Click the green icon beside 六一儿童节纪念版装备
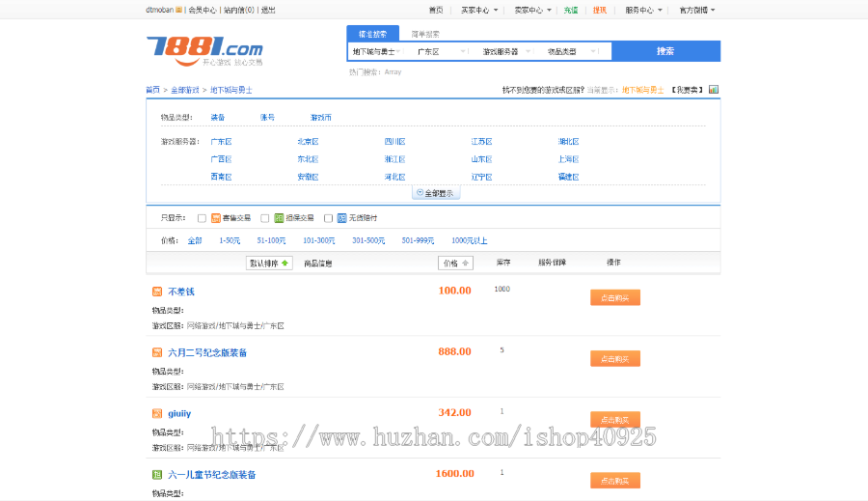 pyautogui.click(x=157, y=474)
